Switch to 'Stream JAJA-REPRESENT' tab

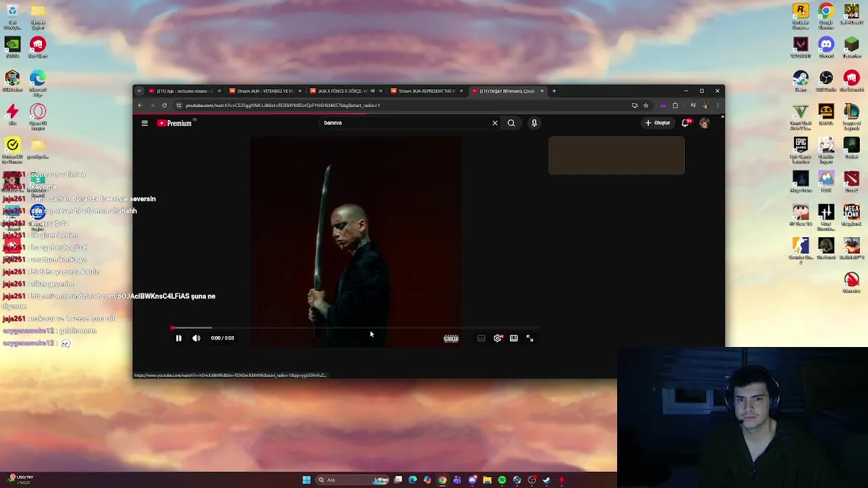pyautogui.click(x=427, y=91)
